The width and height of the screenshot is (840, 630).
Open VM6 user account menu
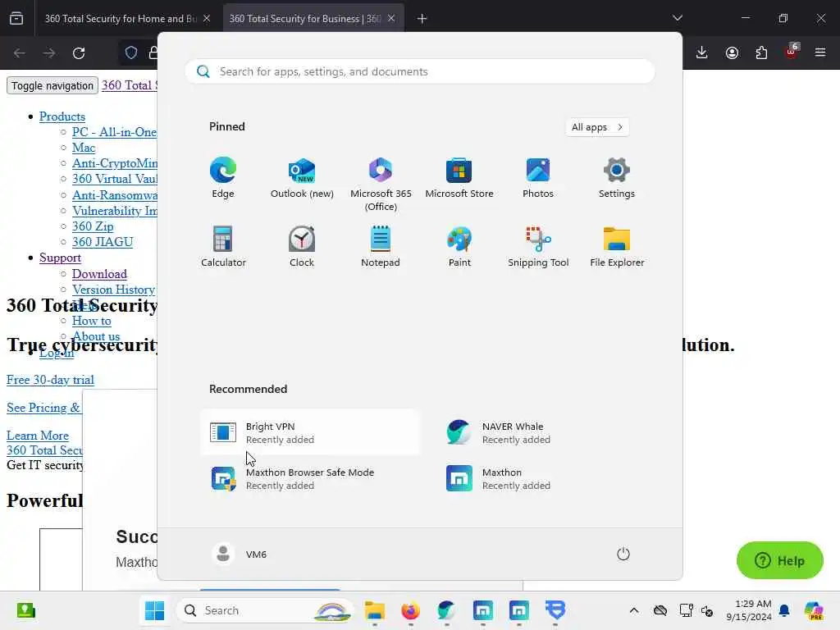coord(240,554)
